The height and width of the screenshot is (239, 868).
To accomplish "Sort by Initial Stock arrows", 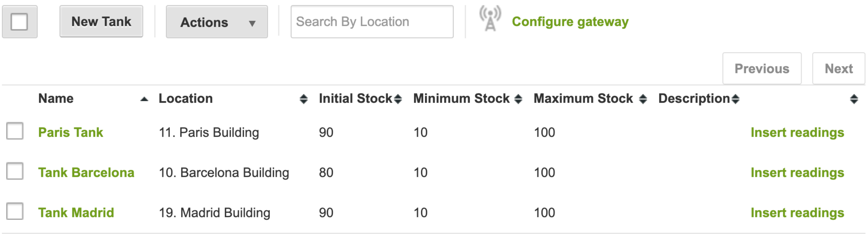I will 398,99.
